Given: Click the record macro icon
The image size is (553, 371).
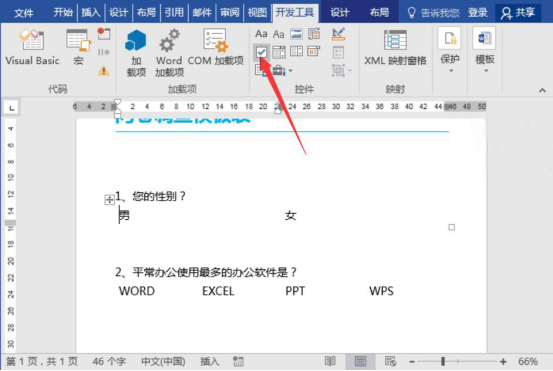Looking at the screenshot, I should 104,34.
